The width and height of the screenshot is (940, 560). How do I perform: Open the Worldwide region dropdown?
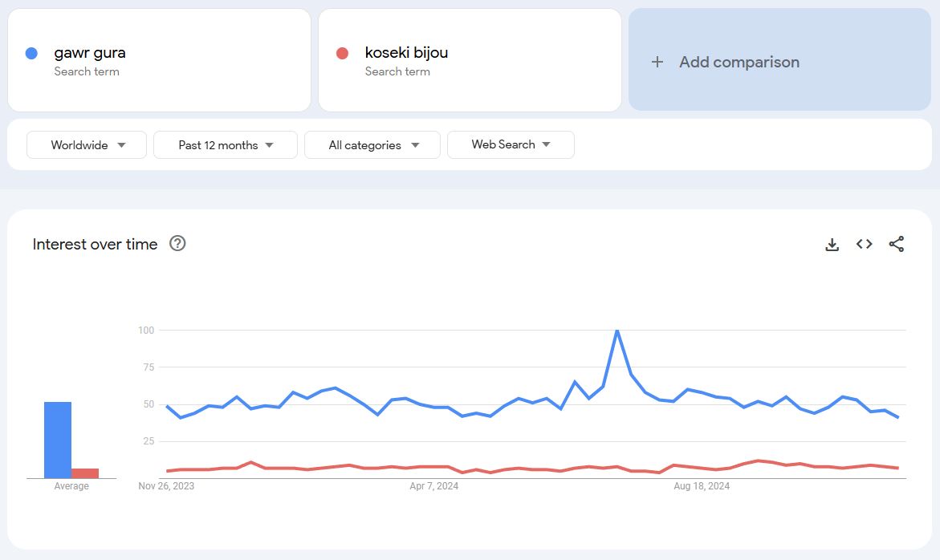tap(87, 145)
